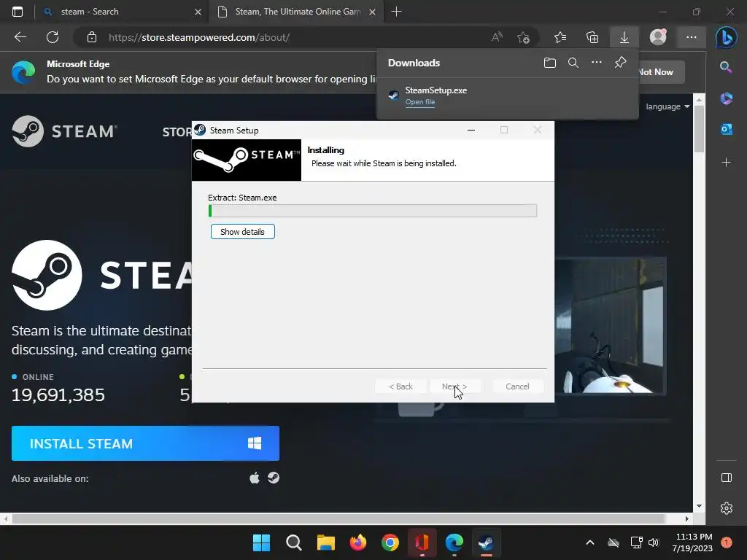Open the tab actions menu icon
Screen dimensions: 747x560
18,12
